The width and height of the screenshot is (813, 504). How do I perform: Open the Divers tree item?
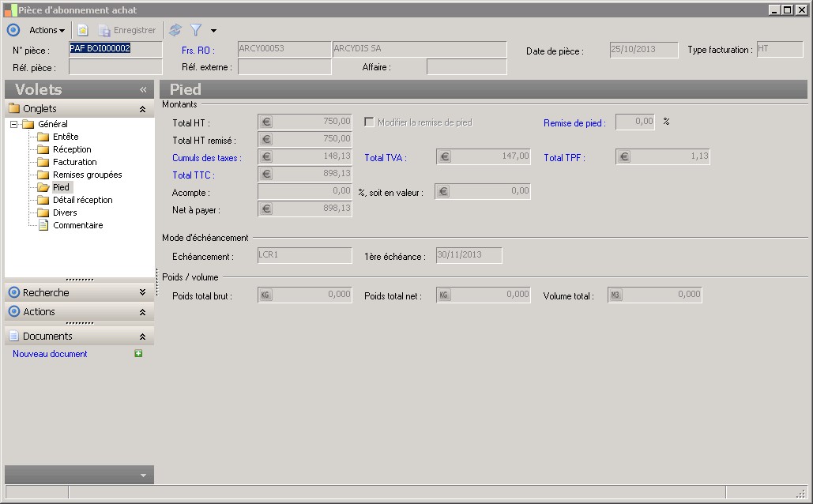pos(65,213)
